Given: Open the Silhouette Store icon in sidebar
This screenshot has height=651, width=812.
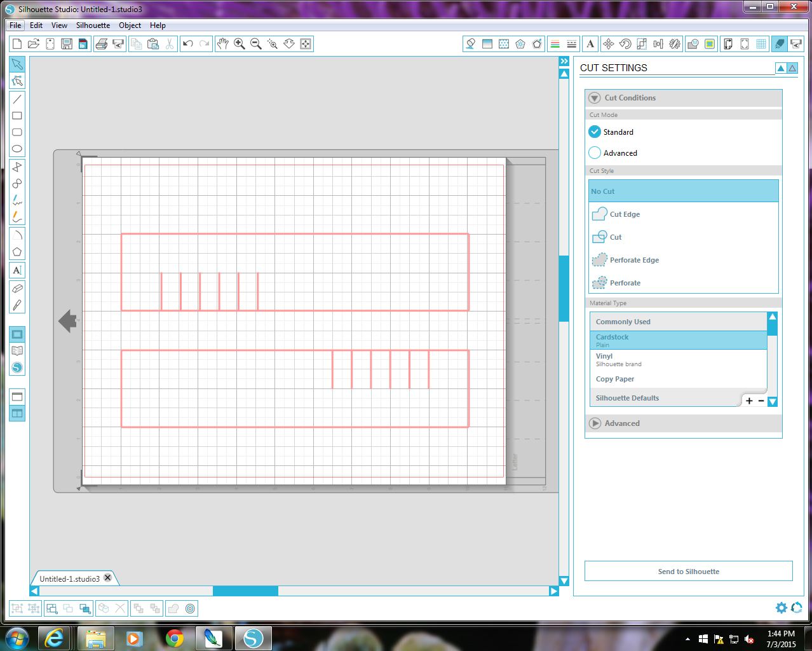Looking at the screenshot, I should pyautogui.click(x=17, y=367).
